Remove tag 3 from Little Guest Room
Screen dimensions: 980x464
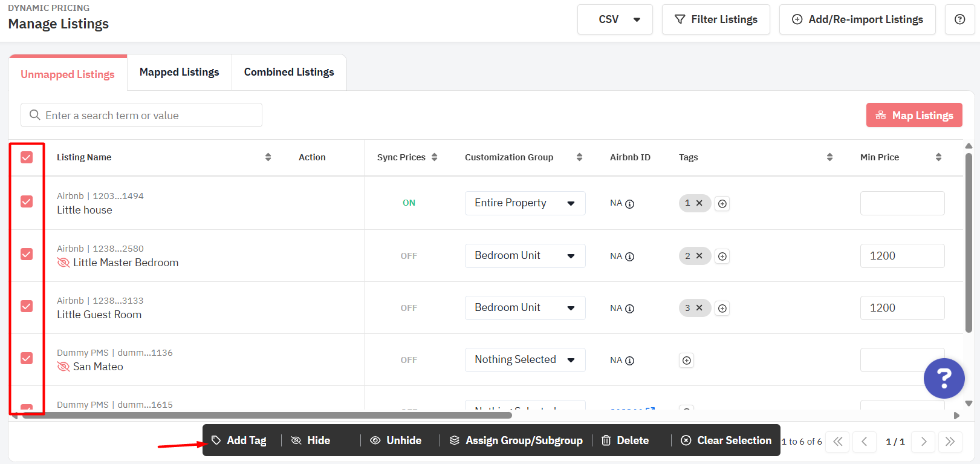pos(699,308)
